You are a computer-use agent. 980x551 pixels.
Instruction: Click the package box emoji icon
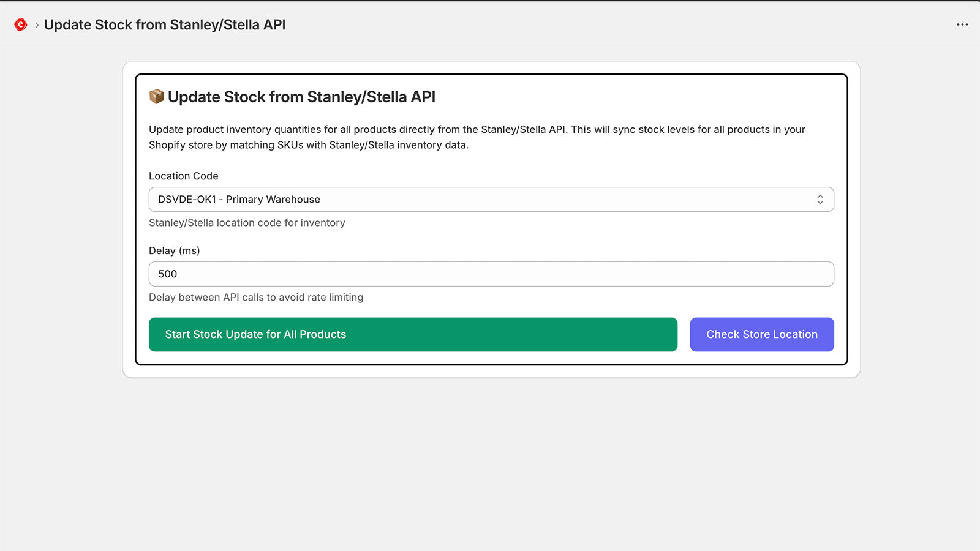(157, 97)
